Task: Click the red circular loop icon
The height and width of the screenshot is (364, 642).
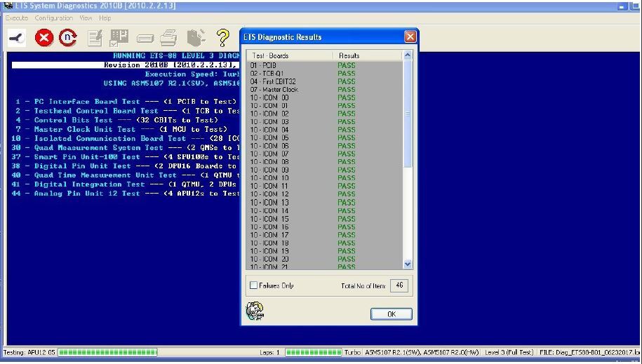Action: point(67,38)
